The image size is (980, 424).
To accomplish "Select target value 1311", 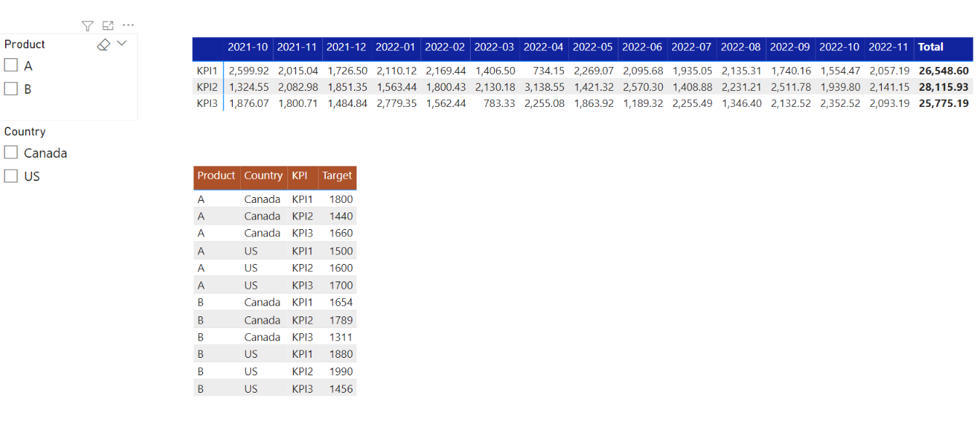I will point(340,337).
